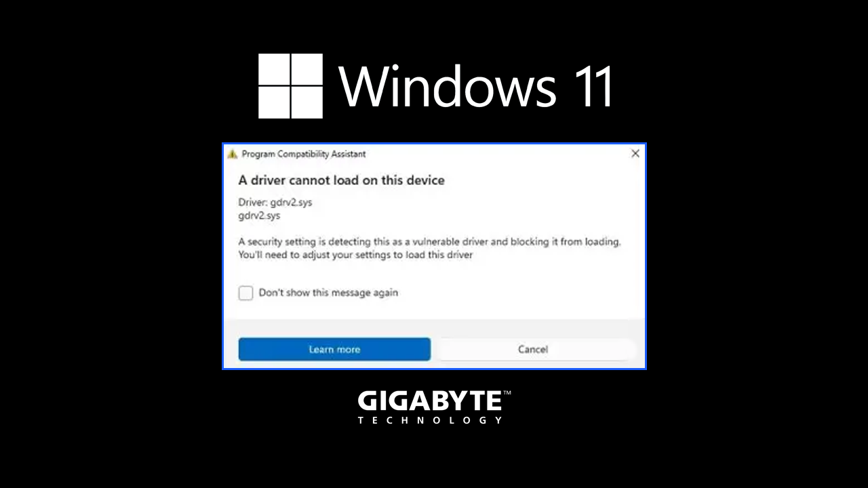Screen dimensions: 868x488
Task: Click the second gdrv2.sys filename line
Action: click(x=259, y=216)
